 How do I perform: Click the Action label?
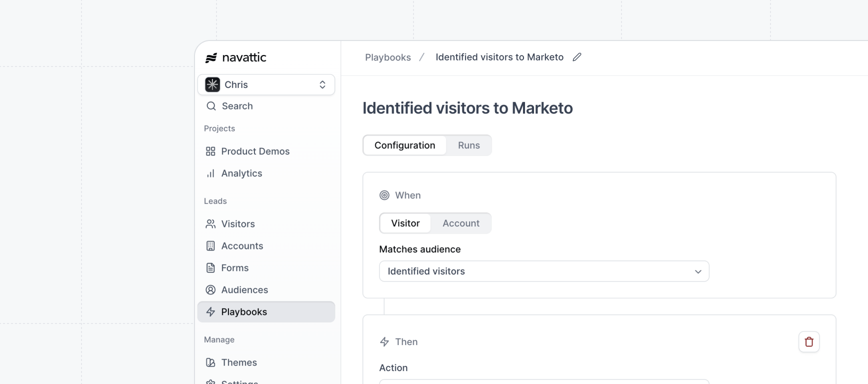click(x=393, y=367)
